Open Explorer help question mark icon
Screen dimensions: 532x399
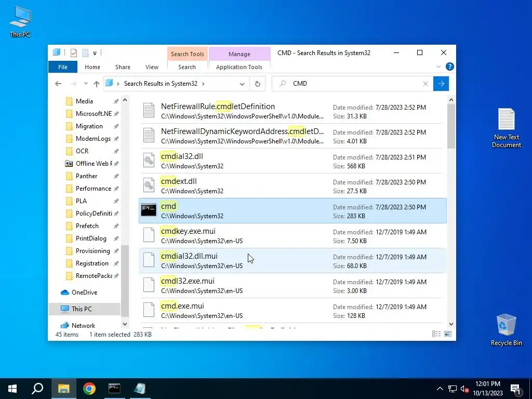click(x=449, y=66)
